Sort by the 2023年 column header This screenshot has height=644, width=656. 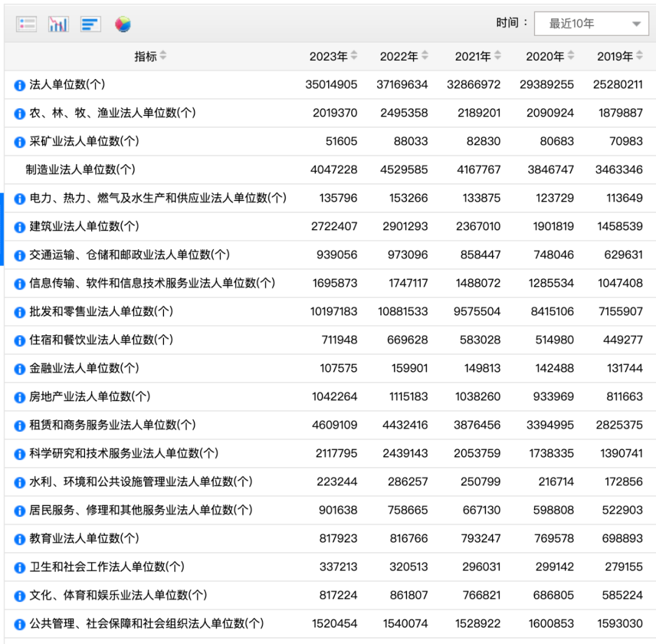(x=333, y=56)
